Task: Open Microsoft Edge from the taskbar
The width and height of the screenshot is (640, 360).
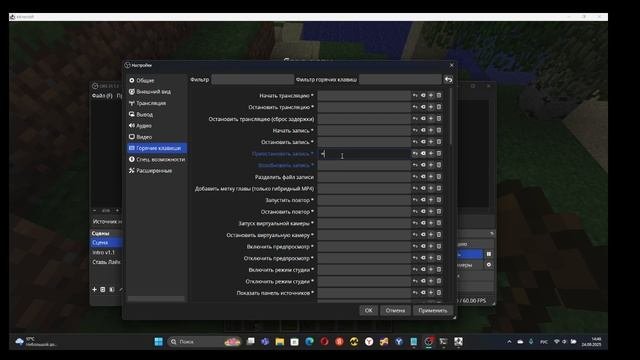Action: click(309, 342)
